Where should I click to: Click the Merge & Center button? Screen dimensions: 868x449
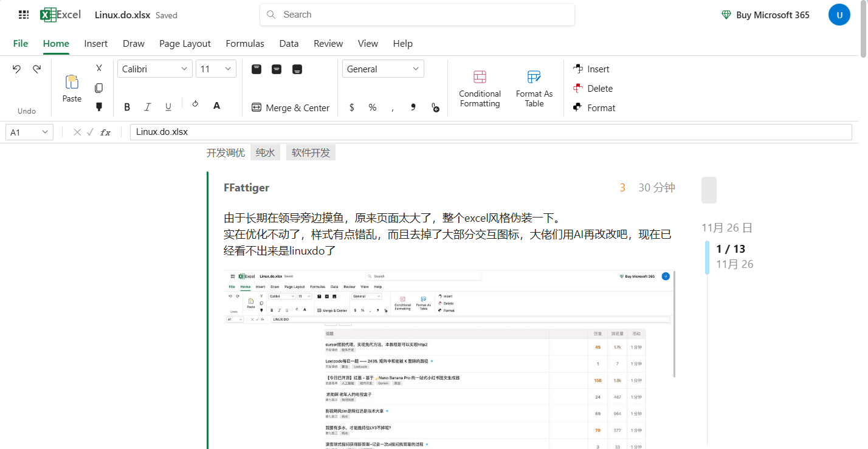point(291,108)
